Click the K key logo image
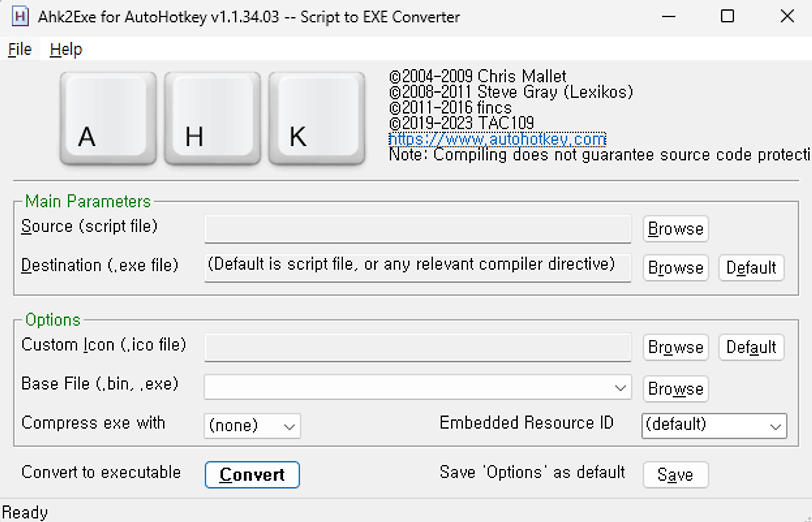Viewport: 812px width, 522px height. (x=317, y=119)
